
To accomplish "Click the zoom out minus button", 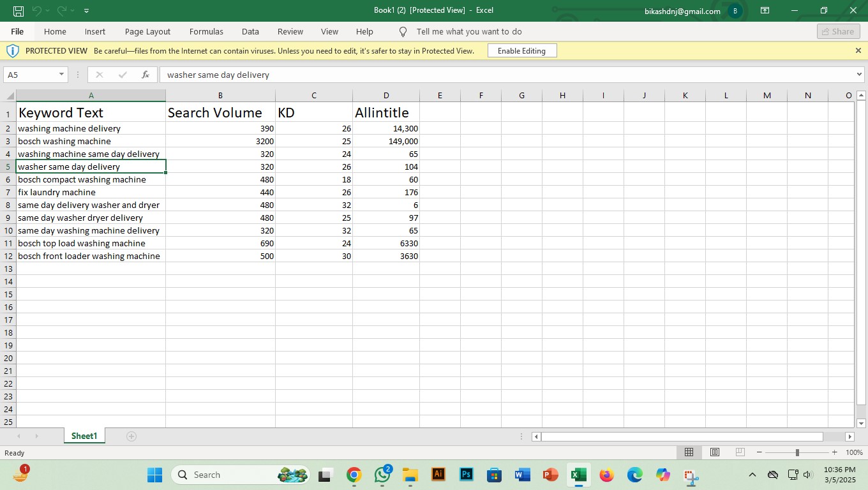I will pos(759,452).
